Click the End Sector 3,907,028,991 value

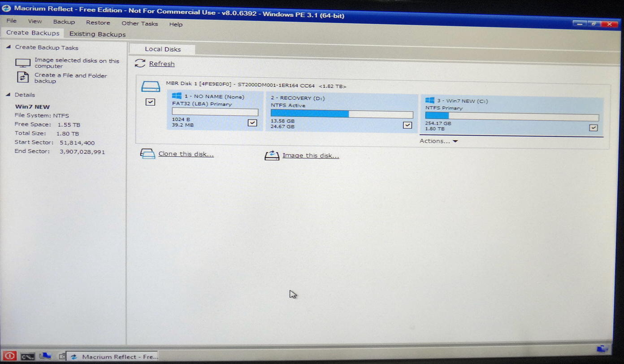[x=82, y=152]
